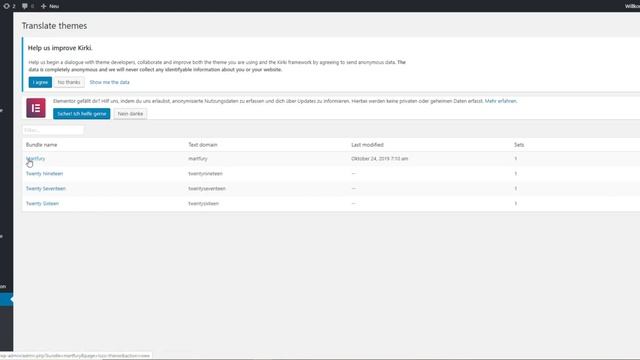The image size is (640, 360).
Task: Open the Martfury bundle link
Action: tap(36, 158)
